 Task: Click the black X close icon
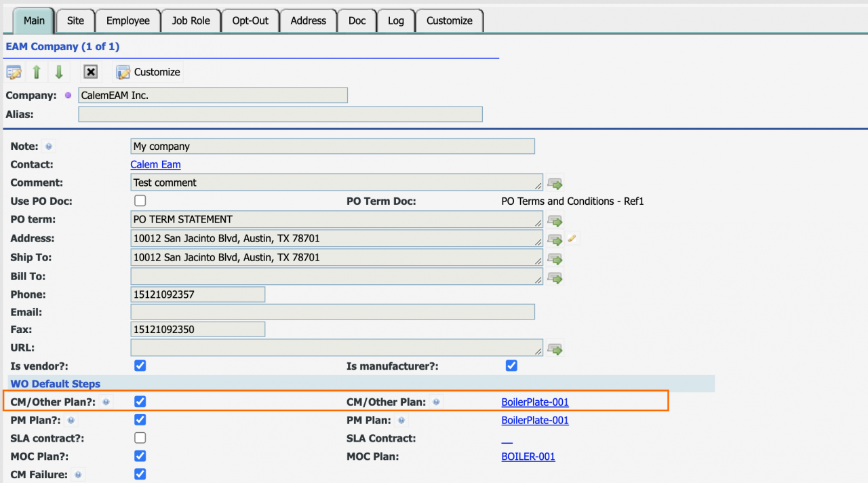click(91, 72)
